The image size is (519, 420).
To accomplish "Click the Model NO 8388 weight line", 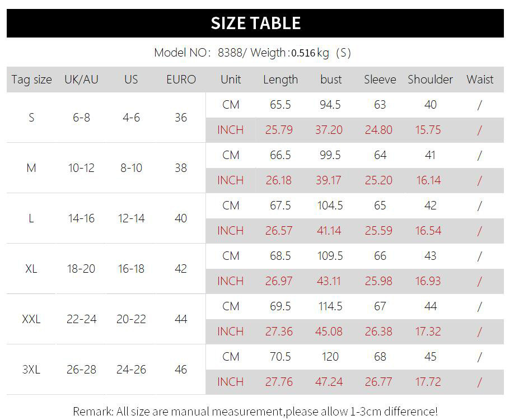I will [253, 53].
